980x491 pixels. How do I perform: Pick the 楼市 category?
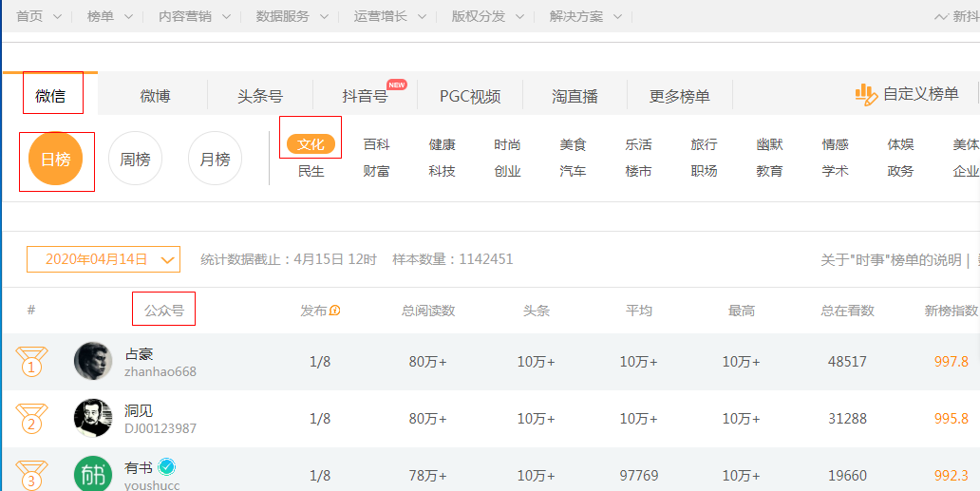(638, 171)
